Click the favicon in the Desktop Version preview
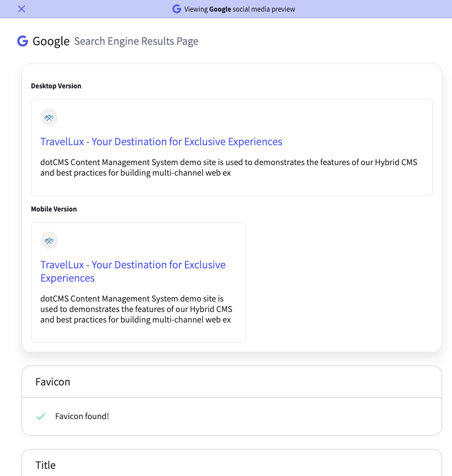452x476 pixels. 49,117
